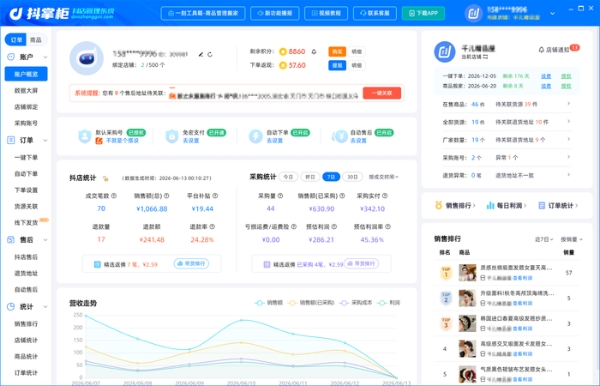The width and height of the screenshot is (600, 386).
Task: Select the 7日 range for 采购统计
Action: coord(331,177)
